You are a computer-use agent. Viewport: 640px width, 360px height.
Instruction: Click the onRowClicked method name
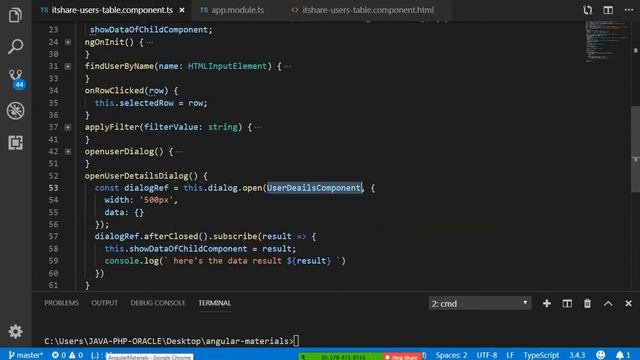pos(114,91)
